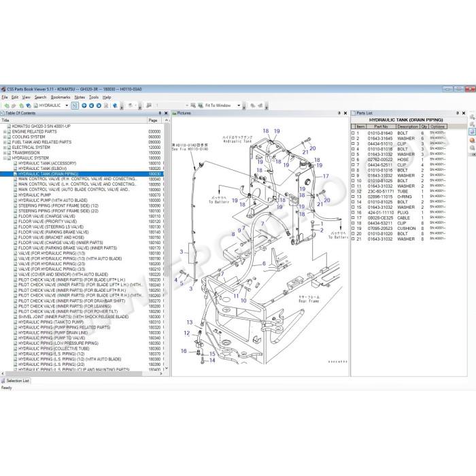The image size is (476, 476).
Task: Pin the Parts List panel
Action: tap(458, 113)
